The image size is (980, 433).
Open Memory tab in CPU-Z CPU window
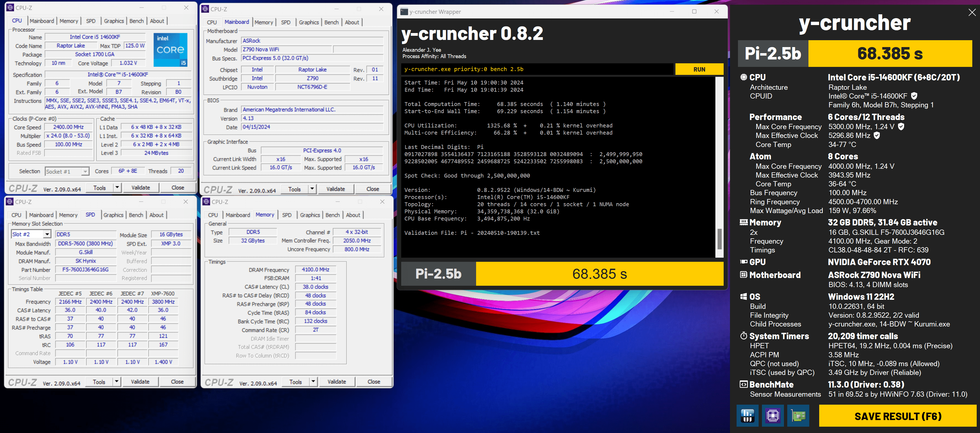69,21
